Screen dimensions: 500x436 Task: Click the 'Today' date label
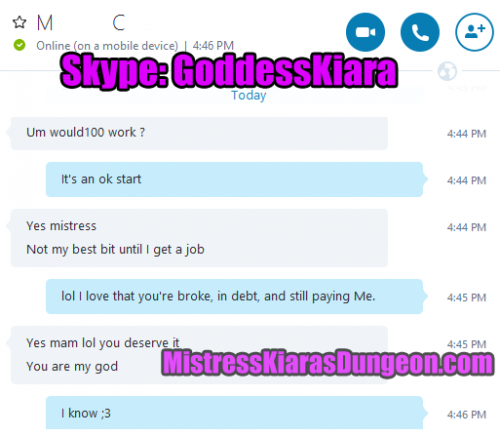coord(249,96)
